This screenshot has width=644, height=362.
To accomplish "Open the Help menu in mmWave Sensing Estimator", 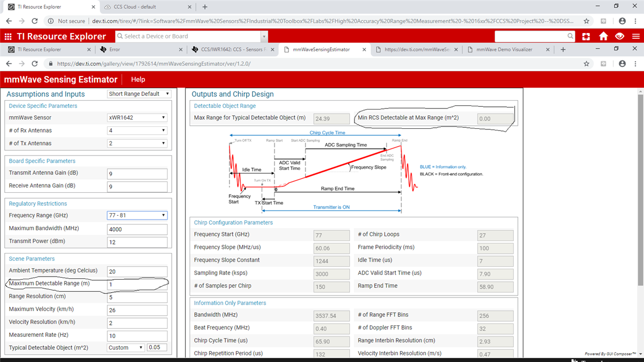I will pyautogui.click(x=138, y=80).
